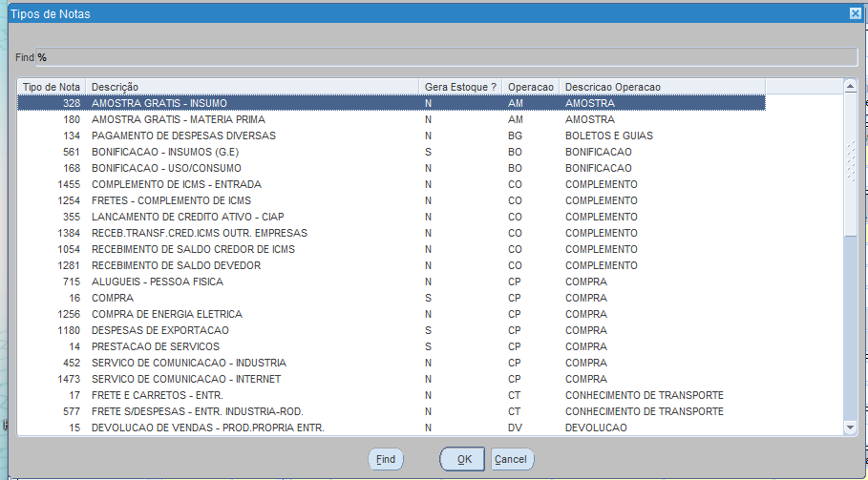The height and width of the screenshot is (480, 868).
Task: Click the Find button
Action: (386, 459)
